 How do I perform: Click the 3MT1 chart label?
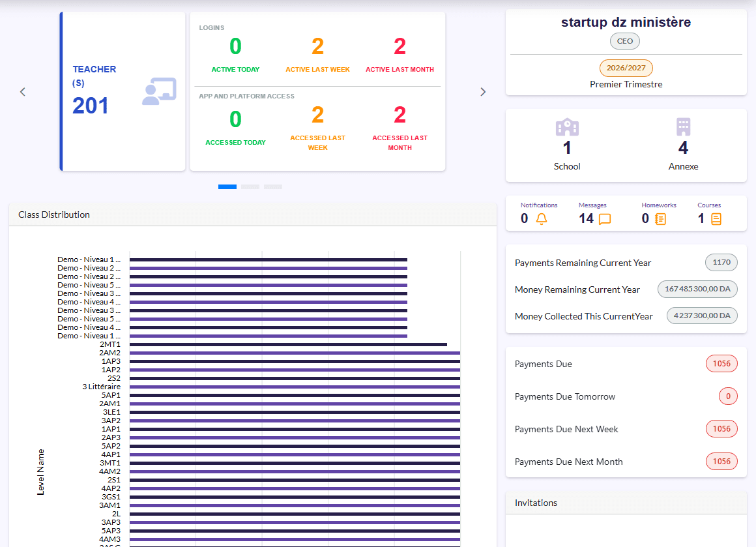click(110, 463)
